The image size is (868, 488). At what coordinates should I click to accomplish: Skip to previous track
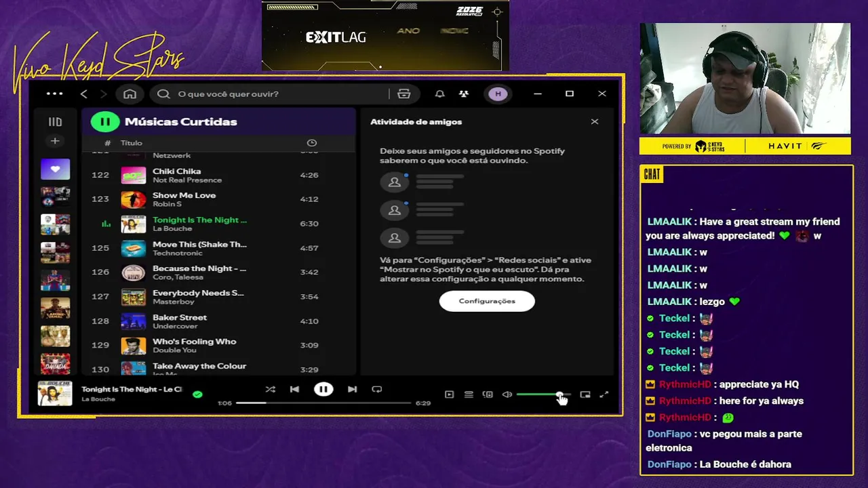tap(294, 389)
